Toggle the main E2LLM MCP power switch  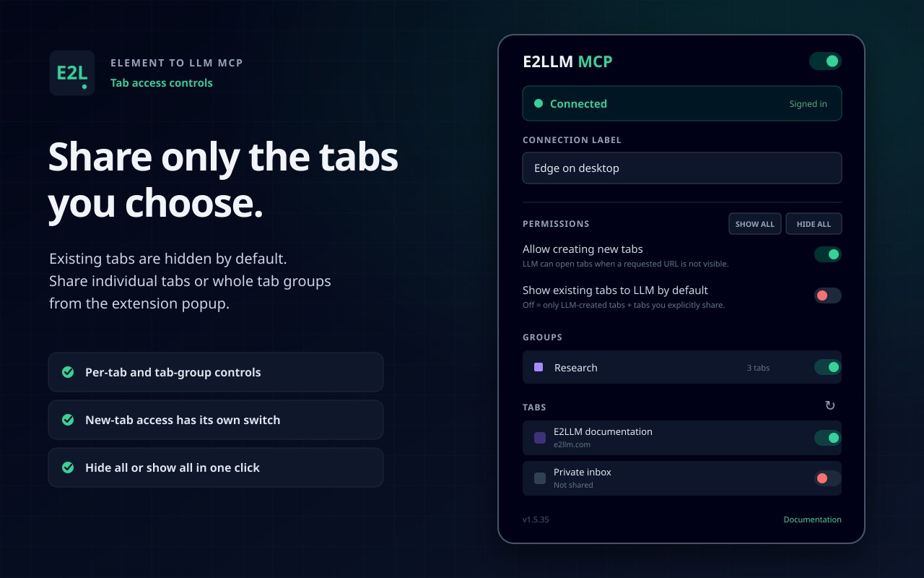click(x=825, y=61)
